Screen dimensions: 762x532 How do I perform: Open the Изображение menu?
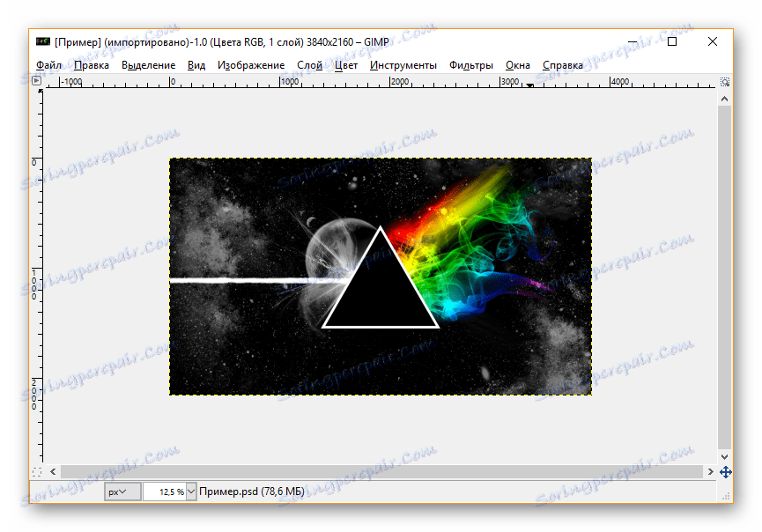click(251, 65)
